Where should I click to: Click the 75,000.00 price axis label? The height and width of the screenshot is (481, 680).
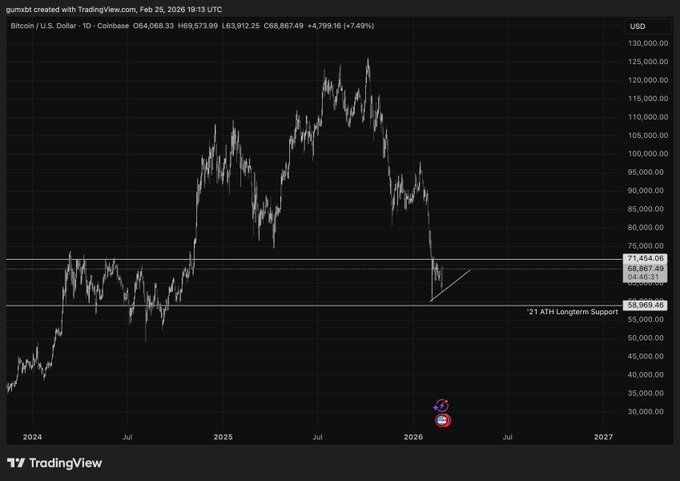point(646,246)
